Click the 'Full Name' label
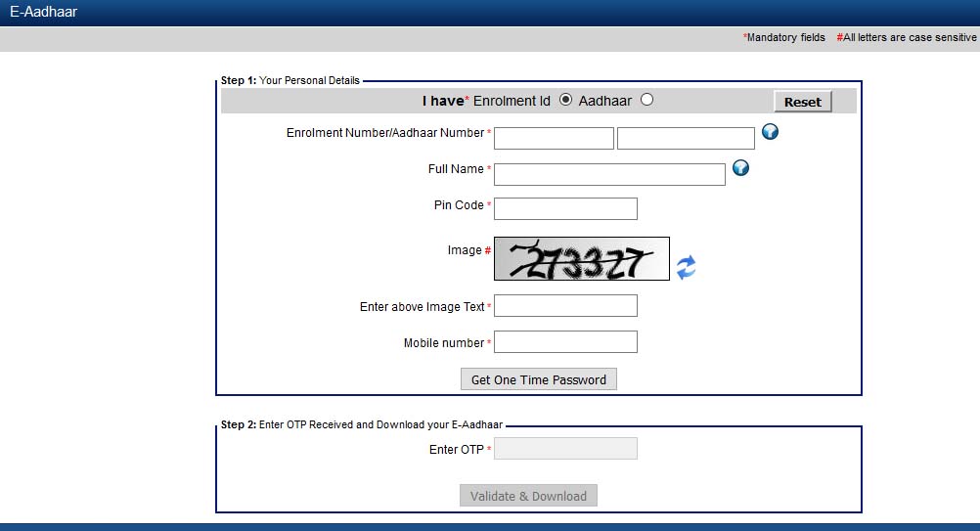Image resolution: width=980 pixels, height=531 pixels. [x=456, y=169]
